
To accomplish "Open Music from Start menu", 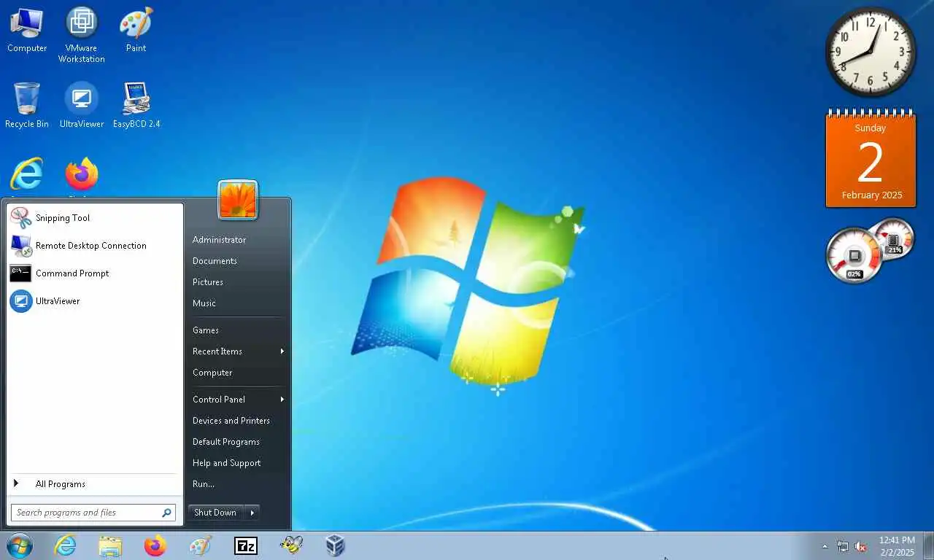I will (x=204, y=303).
